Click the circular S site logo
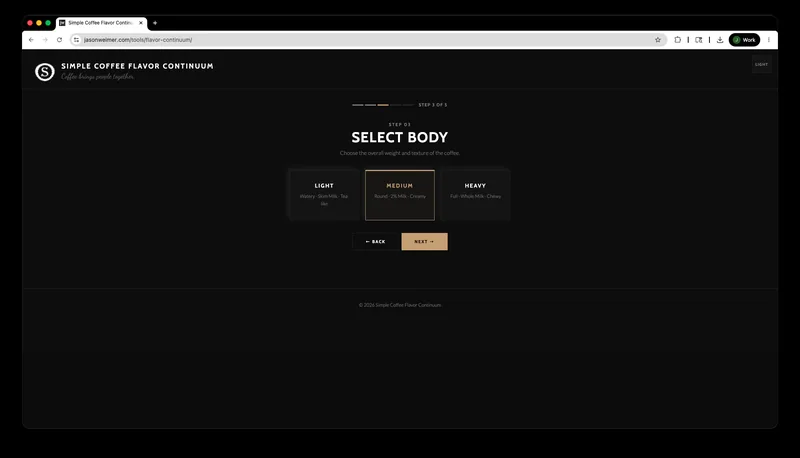The height and width of the screenshot is (458, 800). (x=45, y=72)
